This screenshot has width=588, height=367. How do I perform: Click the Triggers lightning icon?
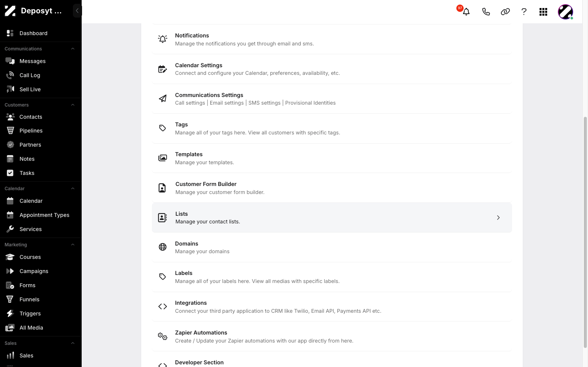coord(10,314)
